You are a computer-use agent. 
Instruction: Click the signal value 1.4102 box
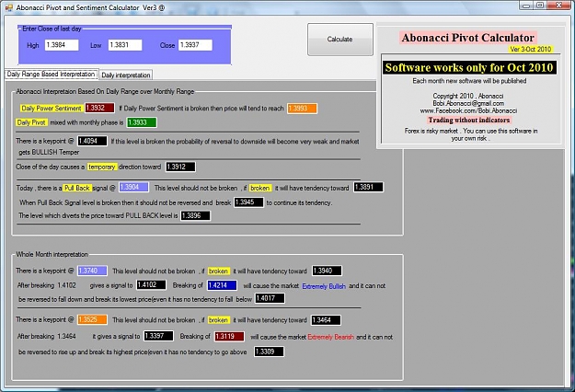point(151,285)
